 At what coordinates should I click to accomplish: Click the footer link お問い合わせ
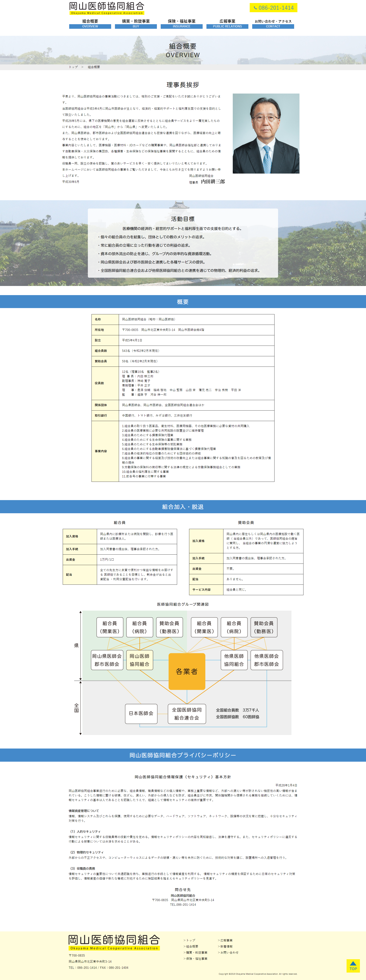228,952
